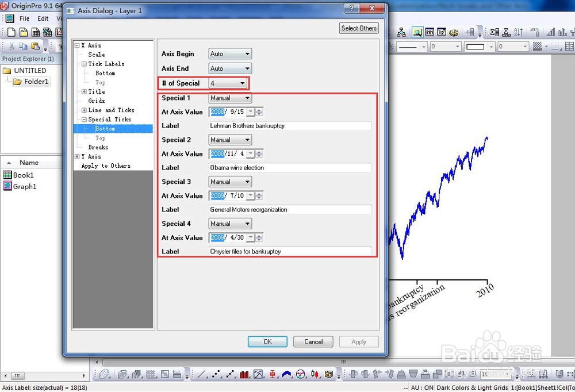Select Bottom under Tick Labels
Viewport: 575px width, 392px height.
pos(105,74)
